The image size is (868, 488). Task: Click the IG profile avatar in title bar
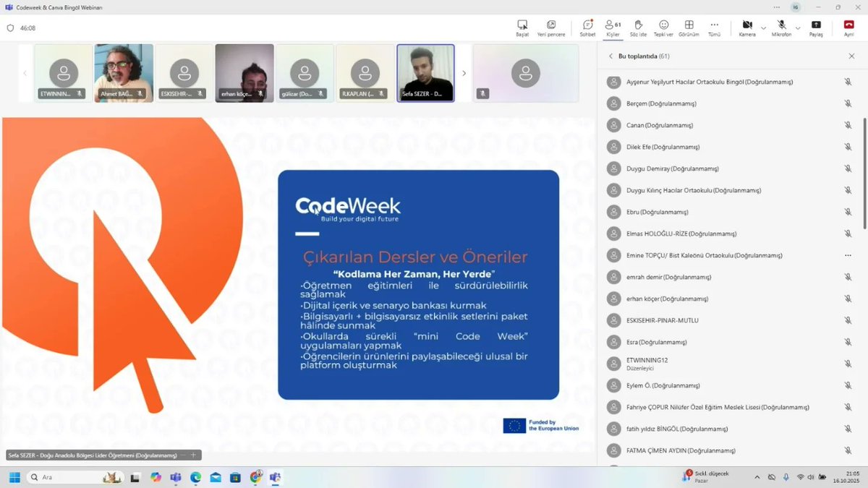(x=796, y=7)
